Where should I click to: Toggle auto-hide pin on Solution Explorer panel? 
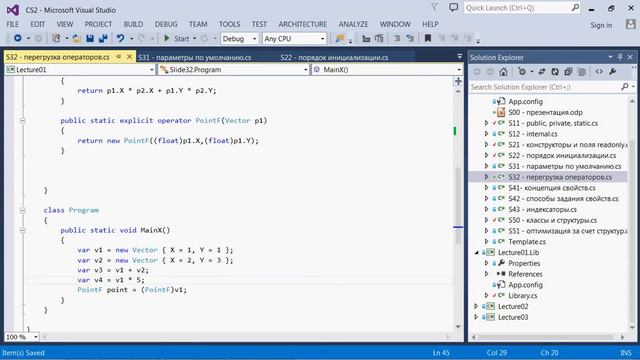click(620, 57)
